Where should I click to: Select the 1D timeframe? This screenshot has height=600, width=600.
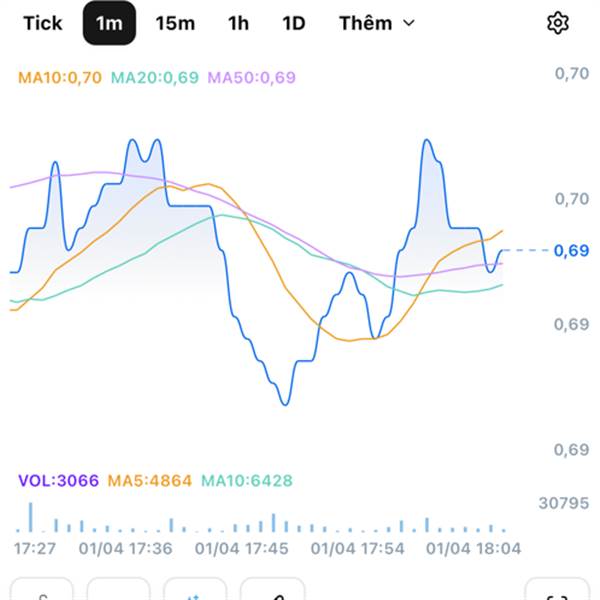point(293,24)
